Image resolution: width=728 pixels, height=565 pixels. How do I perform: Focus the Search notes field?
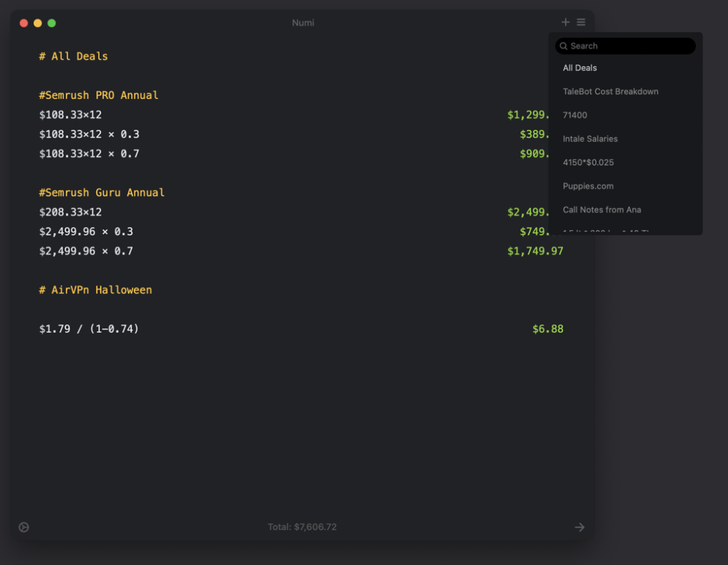(x=625, y=46)
